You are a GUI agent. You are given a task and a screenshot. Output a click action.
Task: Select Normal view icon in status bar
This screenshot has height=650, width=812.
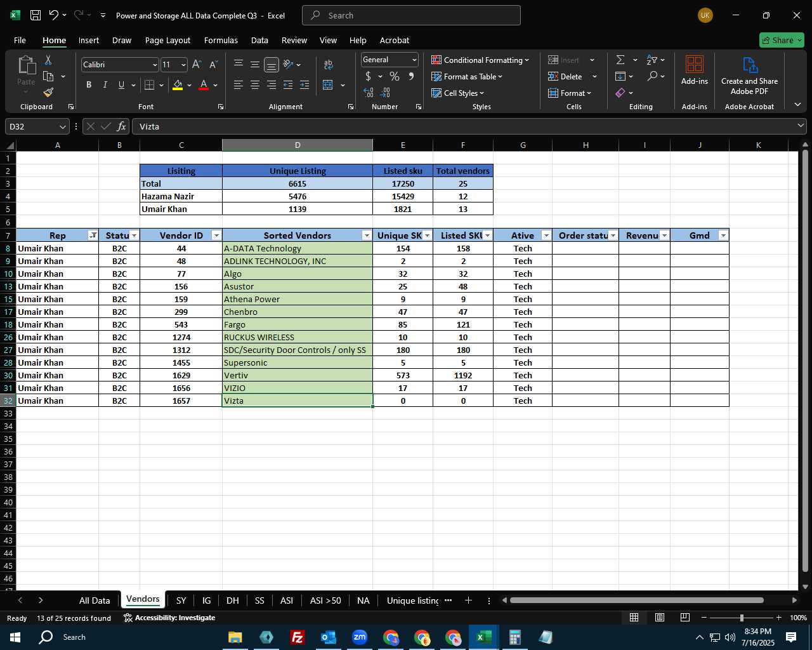click(634, 618)
